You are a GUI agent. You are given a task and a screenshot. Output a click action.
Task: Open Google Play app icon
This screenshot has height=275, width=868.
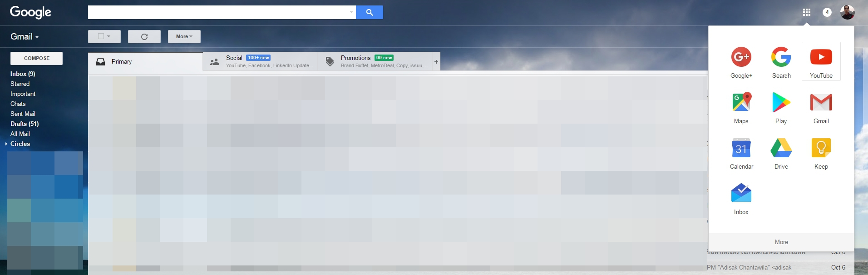pos(781,107)
